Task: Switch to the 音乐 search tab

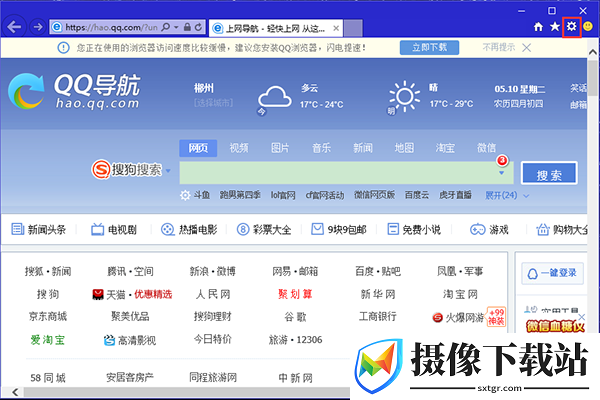Action: click(321, 148)
